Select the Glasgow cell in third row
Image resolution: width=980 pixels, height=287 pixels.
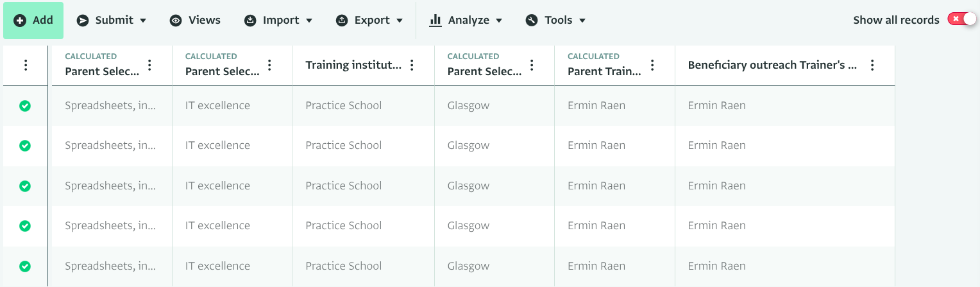(468, 186)
